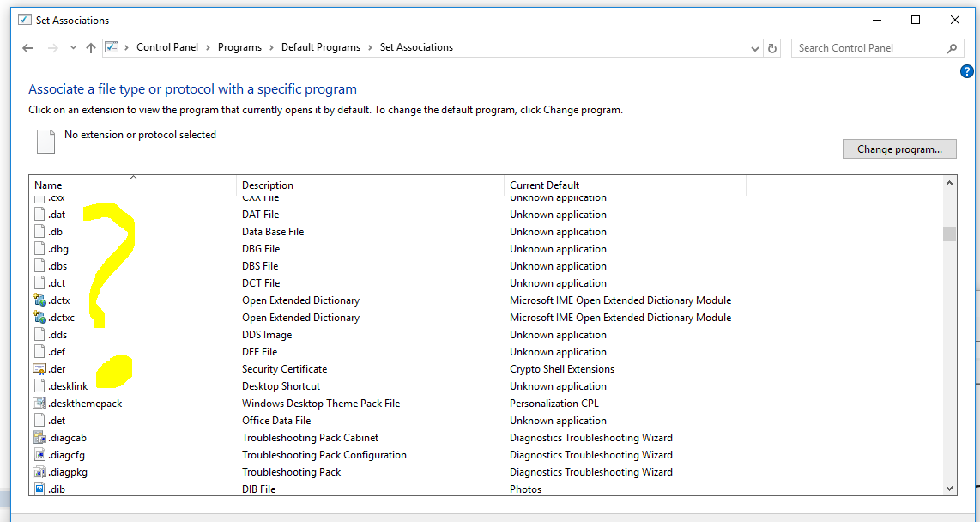Open the recent locations dropdown arrow
Image resolution: width=980 pixels, height=522 pixels.
point(73,48)
